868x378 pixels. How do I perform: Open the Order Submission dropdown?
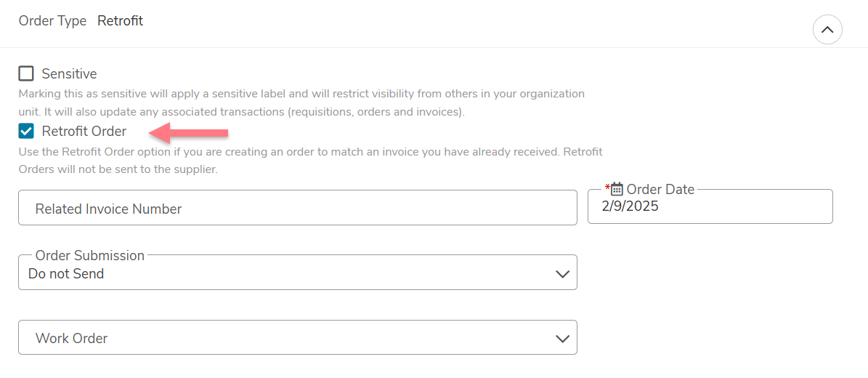pos(298,272)
